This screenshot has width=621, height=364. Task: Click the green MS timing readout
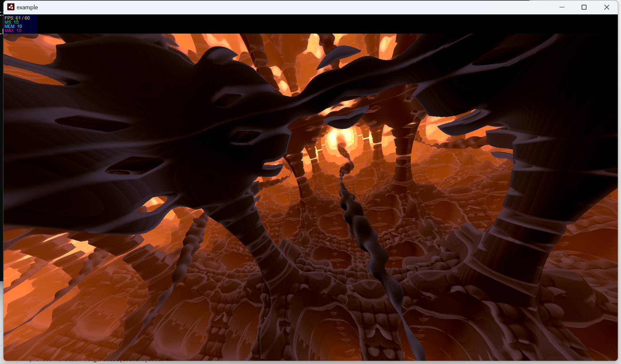[x=12, y=22]
